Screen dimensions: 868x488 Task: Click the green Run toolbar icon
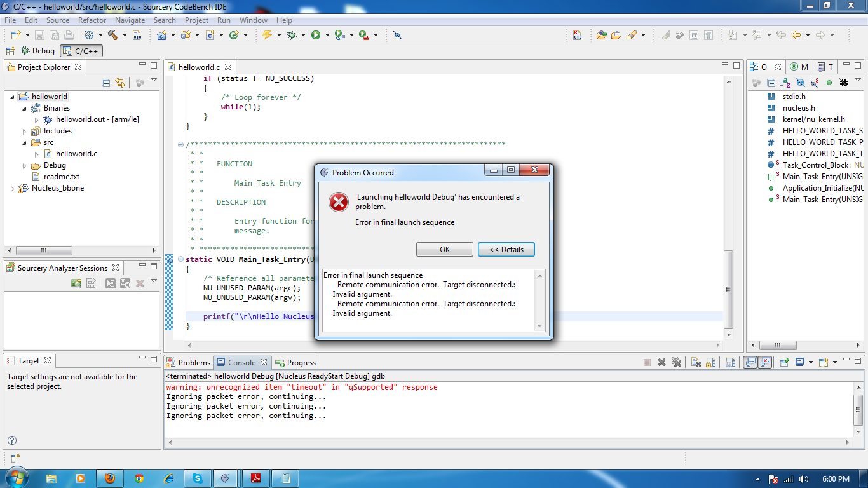(x=316, y=35)
